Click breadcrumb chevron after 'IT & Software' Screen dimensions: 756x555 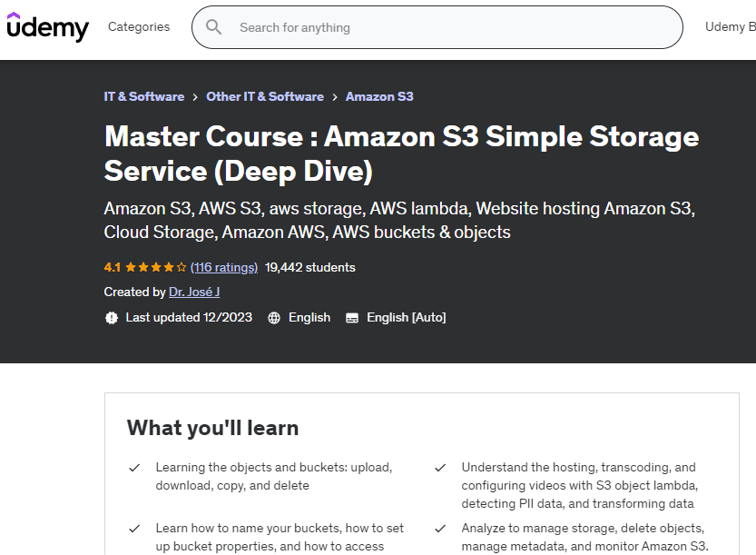pyautogui.click(x=195, y=97)
